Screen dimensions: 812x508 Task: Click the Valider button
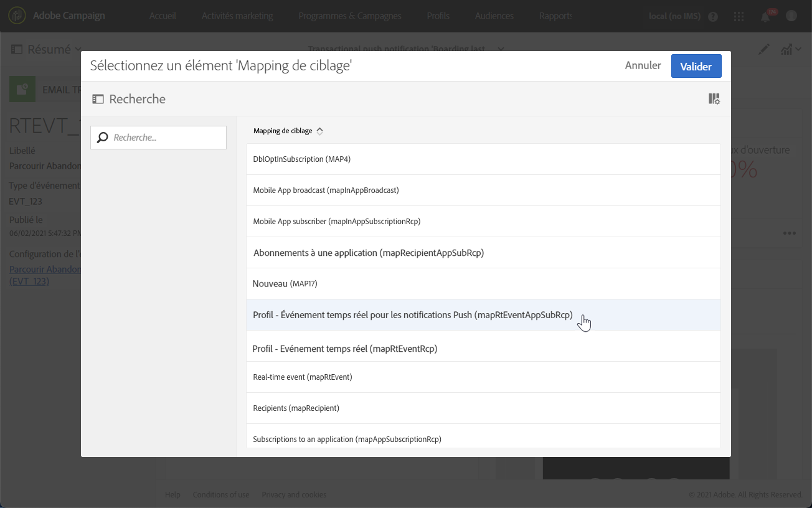coord(696,67)
